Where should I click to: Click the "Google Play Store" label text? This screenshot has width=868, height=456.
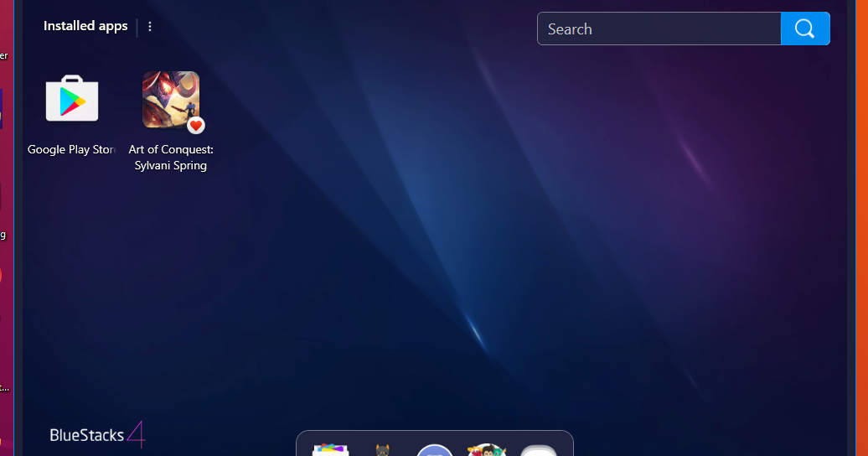click(71, 149)
